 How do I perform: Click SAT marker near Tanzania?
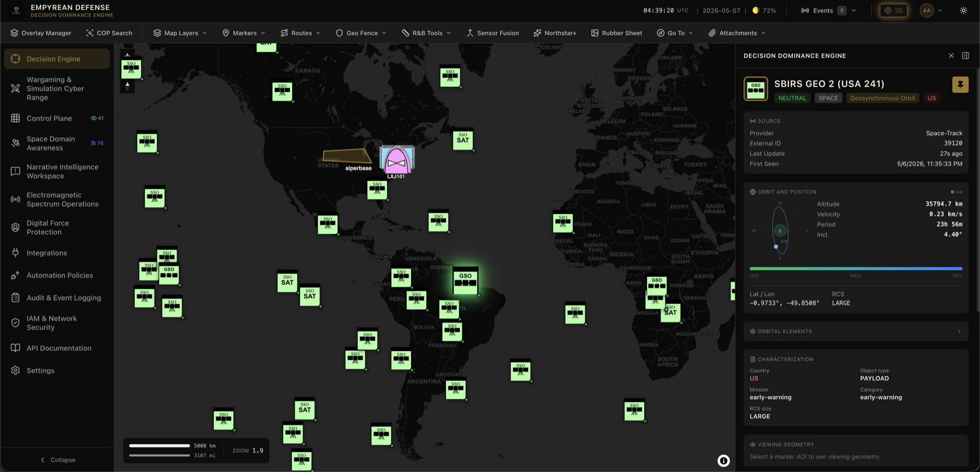[x=670, y=312]
